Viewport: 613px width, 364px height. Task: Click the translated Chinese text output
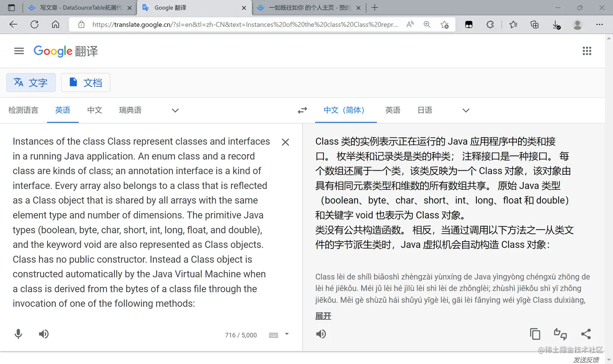click(x=445, y=193)
